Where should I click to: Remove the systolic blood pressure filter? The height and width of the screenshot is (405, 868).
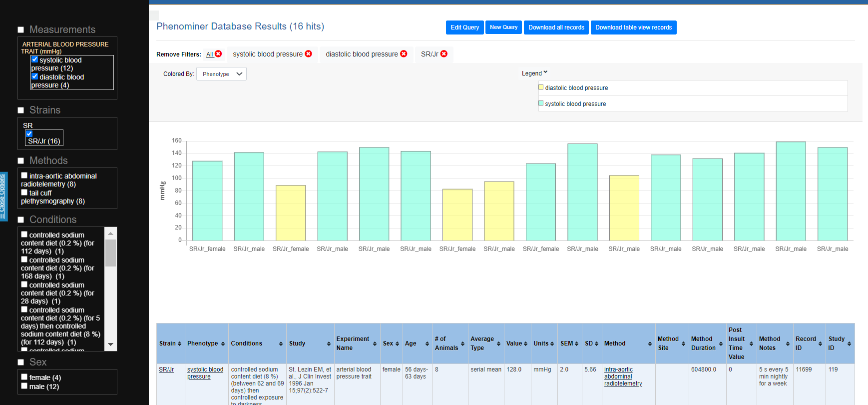point(308,54)
